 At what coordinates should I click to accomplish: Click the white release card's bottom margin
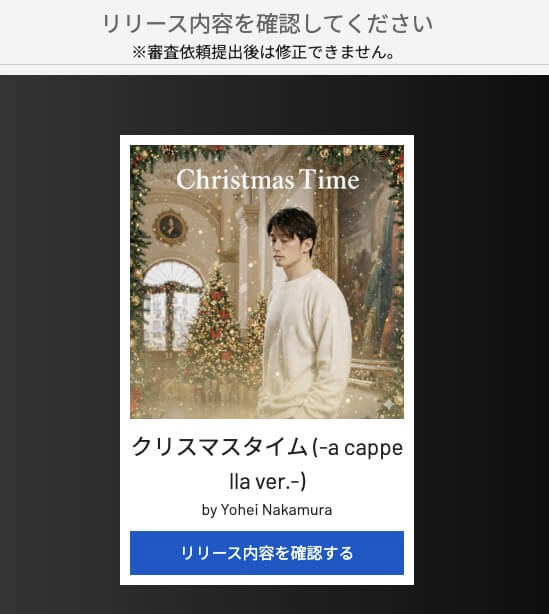pos(267,580)
